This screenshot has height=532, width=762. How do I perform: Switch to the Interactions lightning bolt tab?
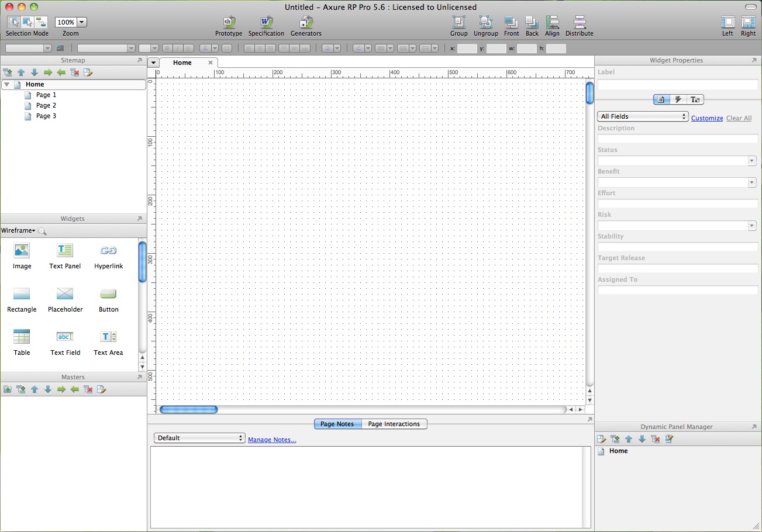point(678,99)
